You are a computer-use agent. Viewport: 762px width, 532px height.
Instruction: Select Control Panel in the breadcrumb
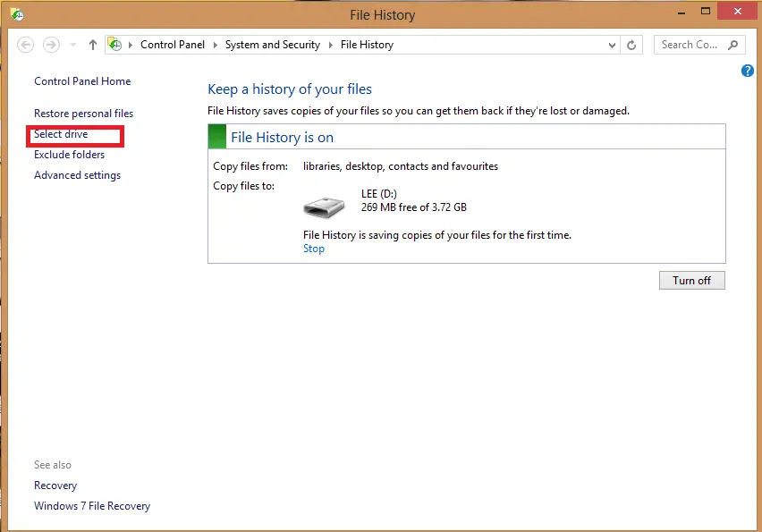click(173, 45)
